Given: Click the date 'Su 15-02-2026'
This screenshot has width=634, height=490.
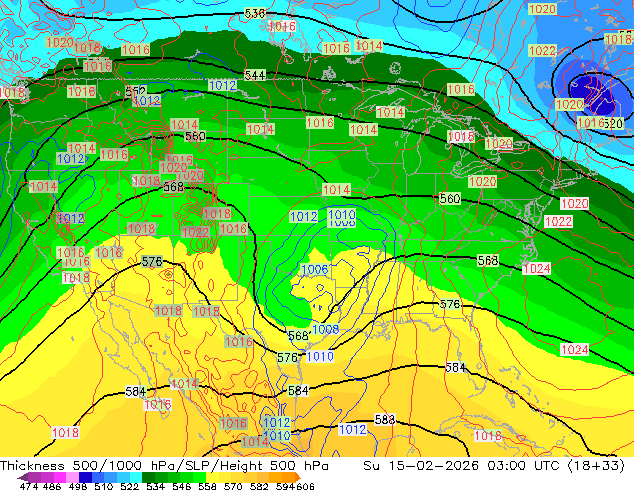Looking at the screenshot, I should tap(421, 466).
